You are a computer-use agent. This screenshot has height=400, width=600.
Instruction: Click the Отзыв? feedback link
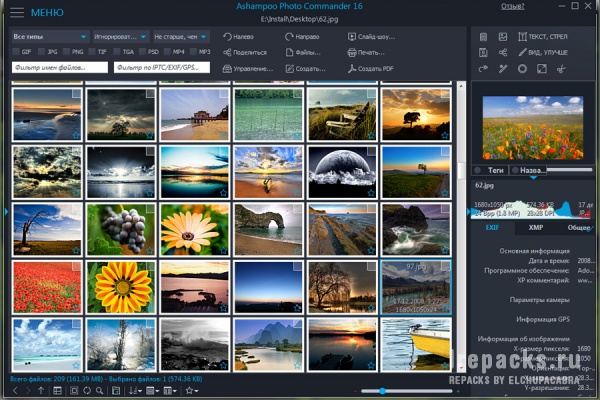[x=512, y=7]
